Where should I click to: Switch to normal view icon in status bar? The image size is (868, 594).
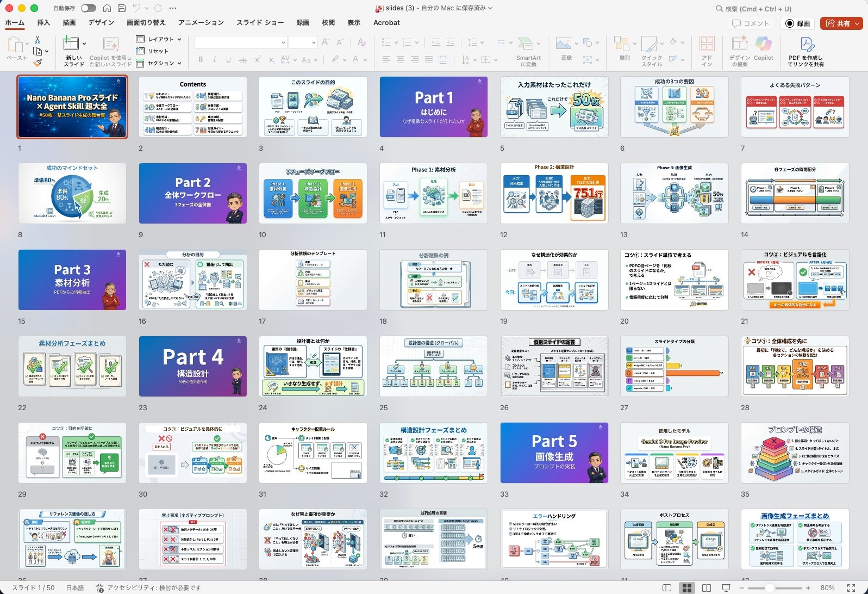point(667,588)
